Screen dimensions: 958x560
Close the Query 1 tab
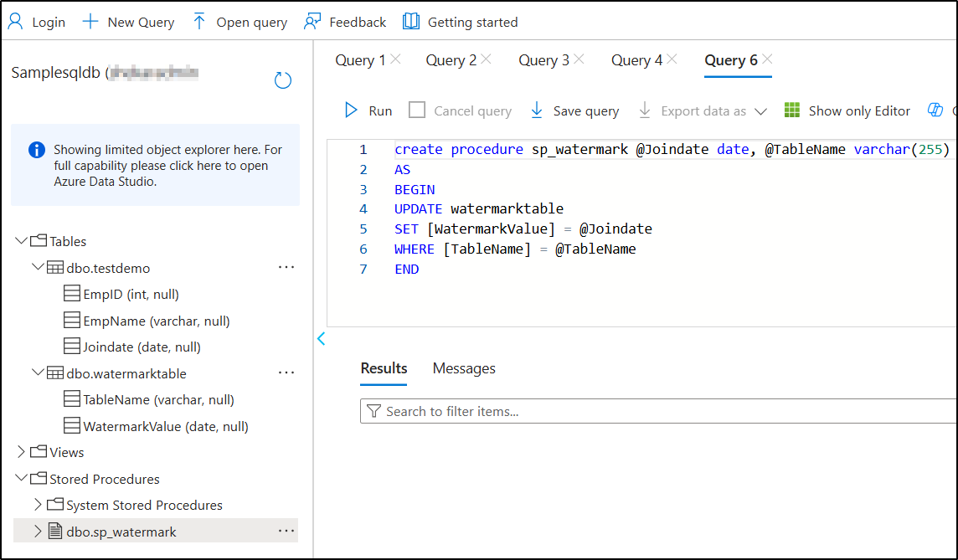point(395,59)
